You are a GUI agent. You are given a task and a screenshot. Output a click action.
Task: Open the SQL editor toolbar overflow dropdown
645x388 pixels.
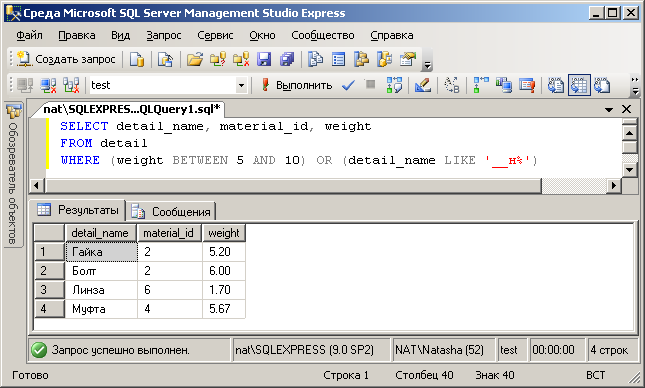(x=635, y=85)
